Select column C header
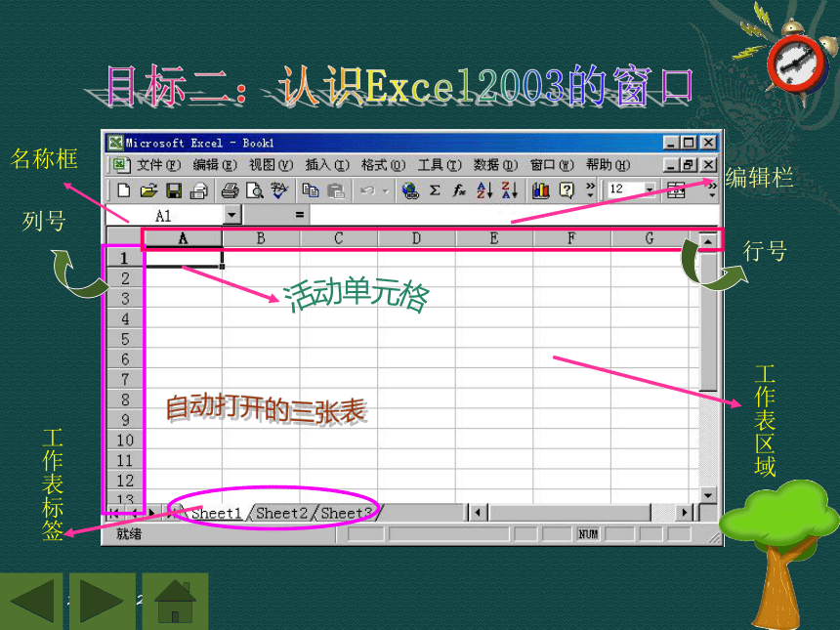The width and height of the screenshot is (840, 630). pos(339,238)
